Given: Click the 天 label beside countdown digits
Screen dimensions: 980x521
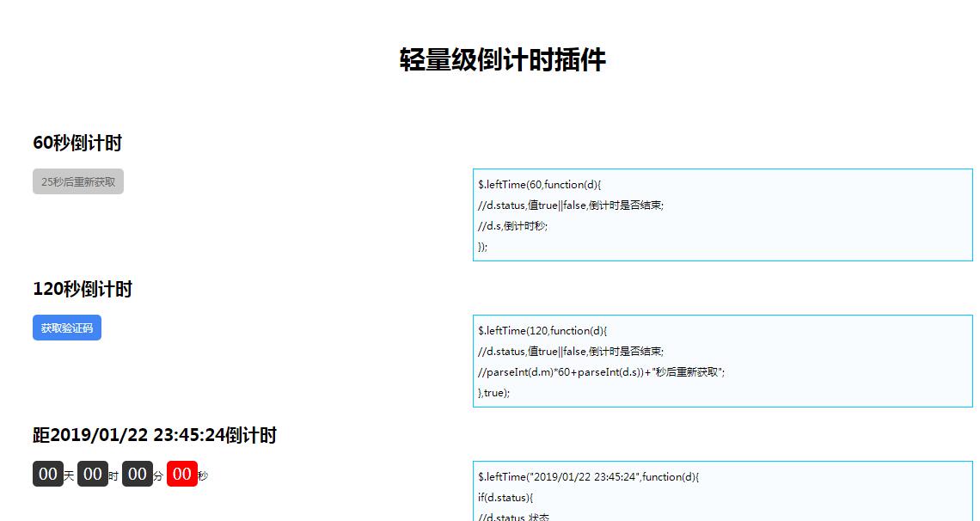Looking at the screenshot, I should point(68,475).
